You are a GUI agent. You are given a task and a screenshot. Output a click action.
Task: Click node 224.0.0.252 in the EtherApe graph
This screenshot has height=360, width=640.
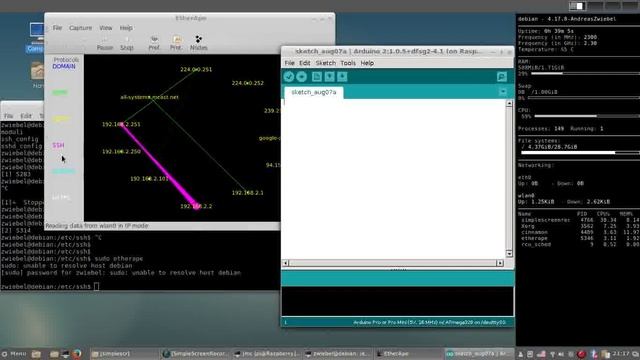coord(248,83)
